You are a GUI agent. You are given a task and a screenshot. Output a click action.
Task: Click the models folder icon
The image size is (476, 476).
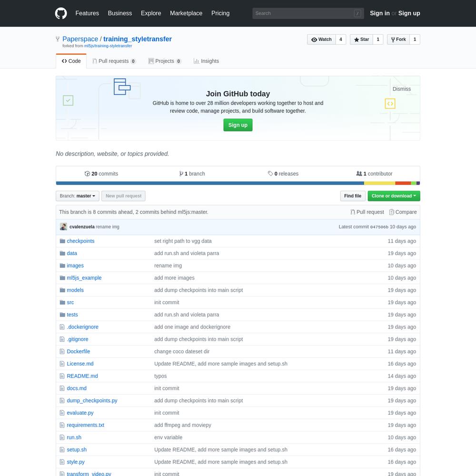pos(62,290)
